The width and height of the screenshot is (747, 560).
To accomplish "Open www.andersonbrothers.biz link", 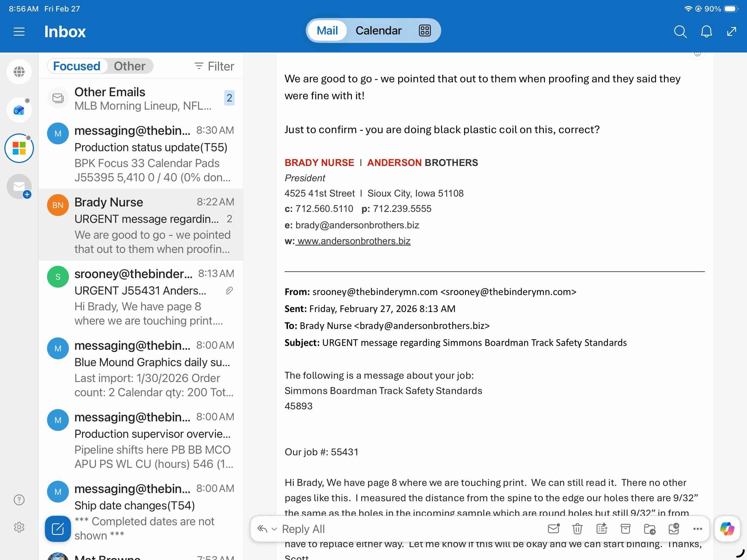I will coord(354,241).
